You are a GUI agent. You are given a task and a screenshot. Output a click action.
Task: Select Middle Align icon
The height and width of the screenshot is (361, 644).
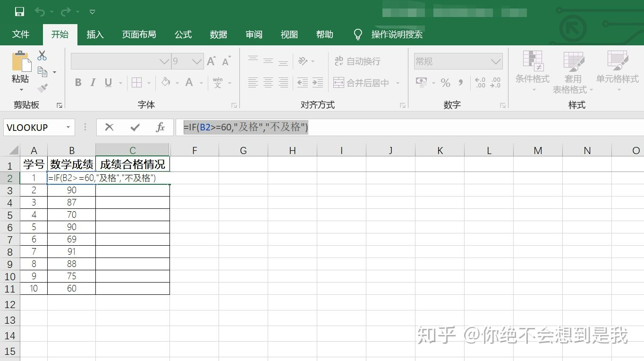click(268, 61)
